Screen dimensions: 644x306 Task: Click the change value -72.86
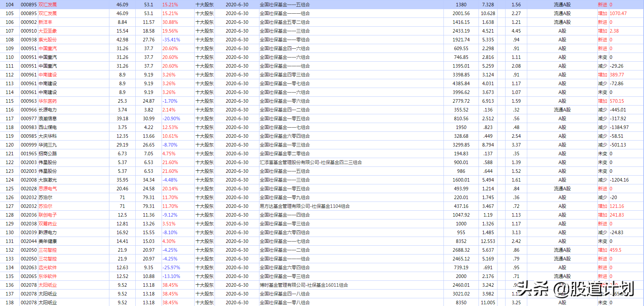click(x=617, y=83)
